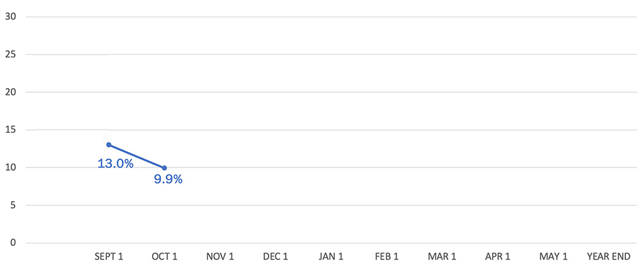Click the YEAR END axis label
This screenshot has height=273, width=644.
tap(609, 256)
